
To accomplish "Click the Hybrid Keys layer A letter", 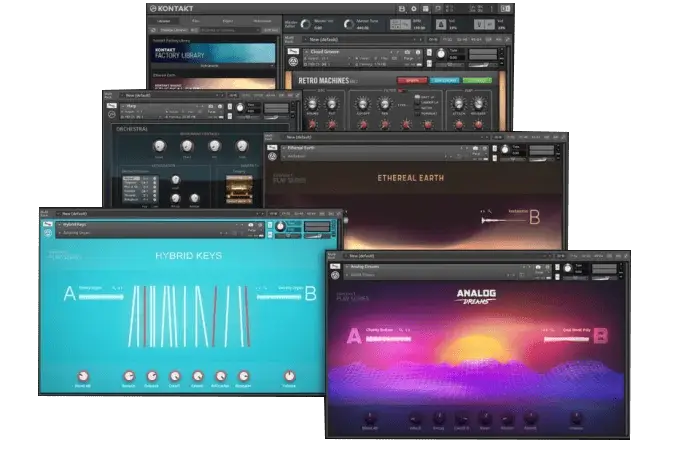I will [x=70, y=294].
